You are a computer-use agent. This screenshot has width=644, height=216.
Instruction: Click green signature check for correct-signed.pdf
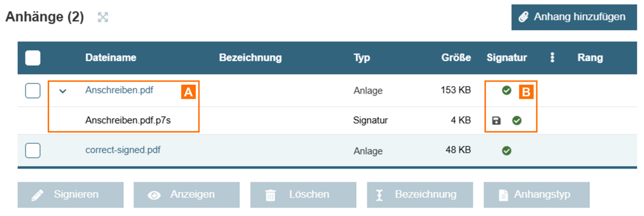tap(507, 151)
